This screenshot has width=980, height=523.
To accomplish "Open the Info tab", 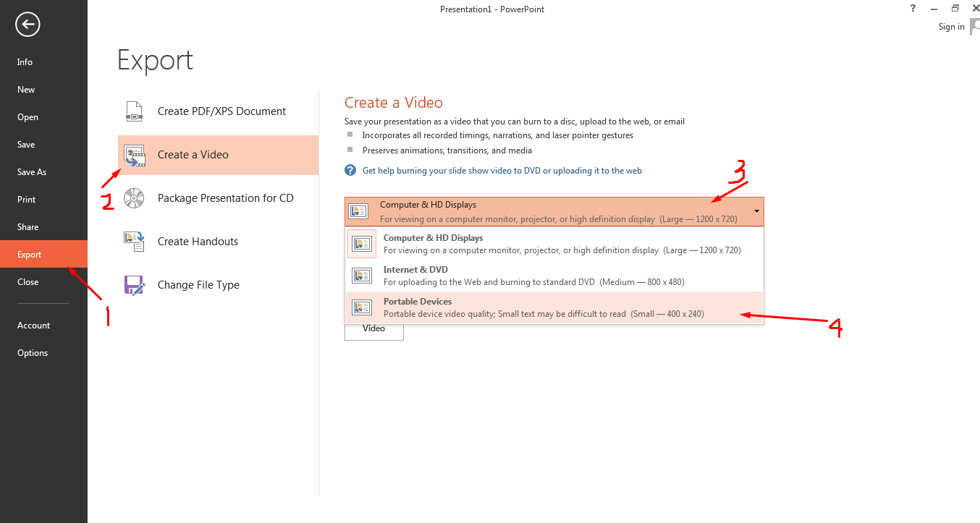I will click(43, 62).
